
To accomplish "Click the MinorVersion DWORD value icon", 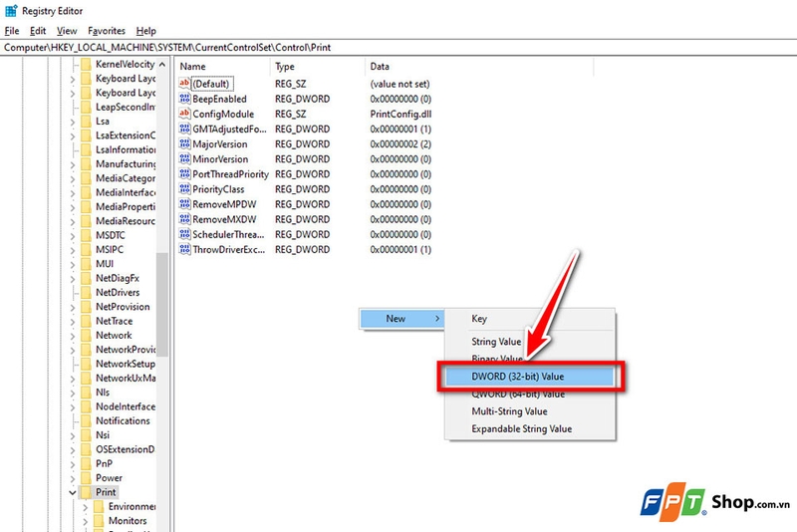I will coord(184,159).
